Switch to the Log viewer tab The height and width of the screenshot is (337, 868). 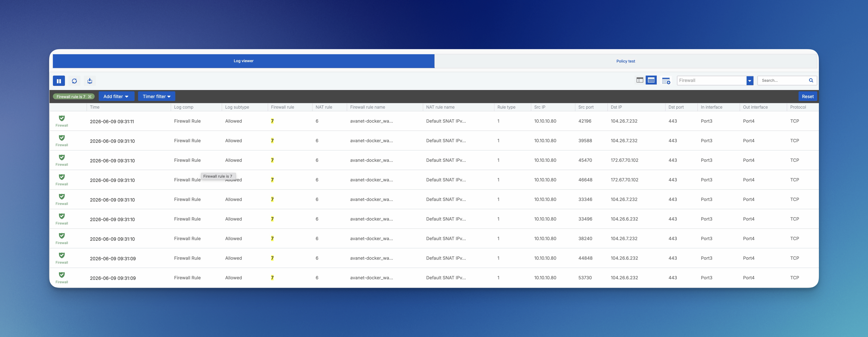tap(244, 61)
